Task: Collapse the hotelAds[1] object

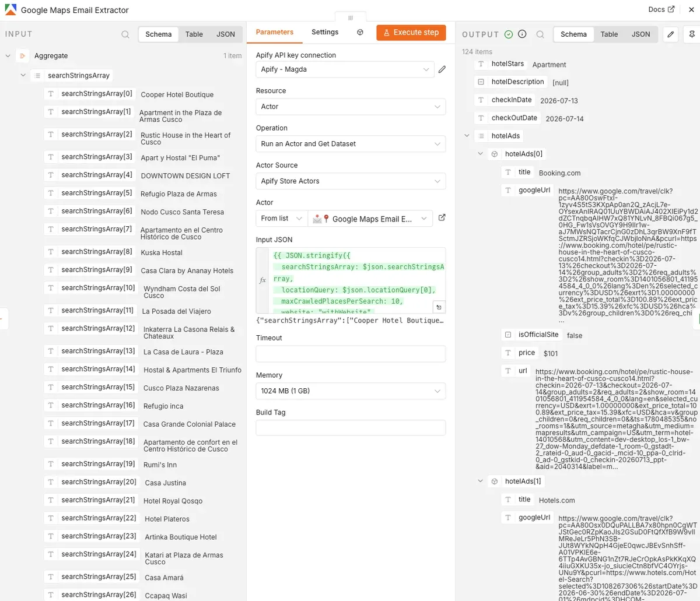Action: 480,481
